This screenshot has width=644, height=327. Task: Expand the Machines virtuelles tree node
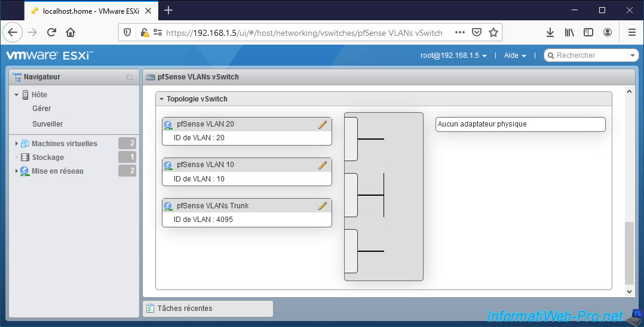pos(17,144)
